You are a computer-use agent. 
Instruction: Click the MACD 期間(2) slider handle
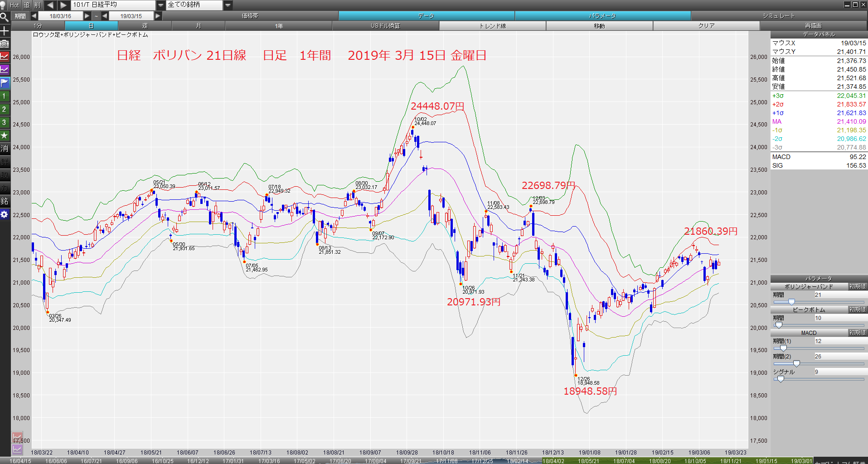click(x=796, y=364)
